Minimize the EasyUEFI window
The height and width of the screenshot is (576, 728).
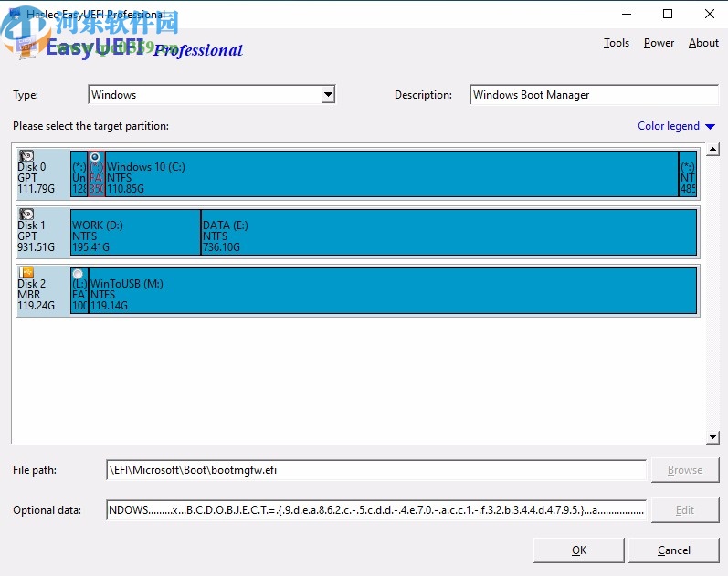click(627, 14)
